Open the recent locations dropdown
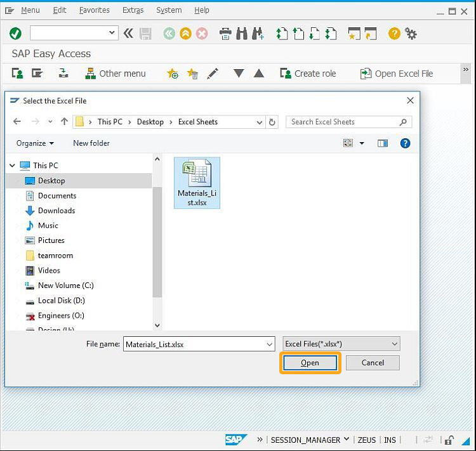This screenshot has width=476, height=451. (50, 122)
